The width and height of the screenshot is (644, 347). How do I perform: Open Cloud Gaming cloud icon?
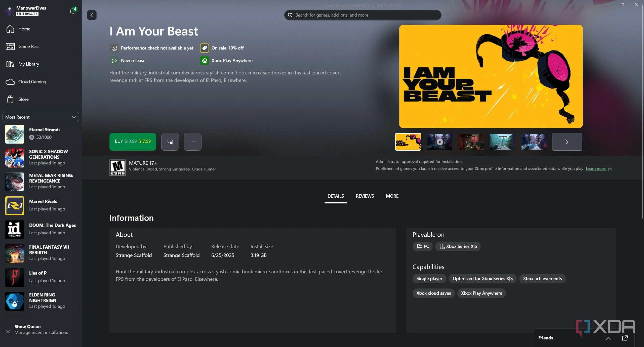point(10,82)
